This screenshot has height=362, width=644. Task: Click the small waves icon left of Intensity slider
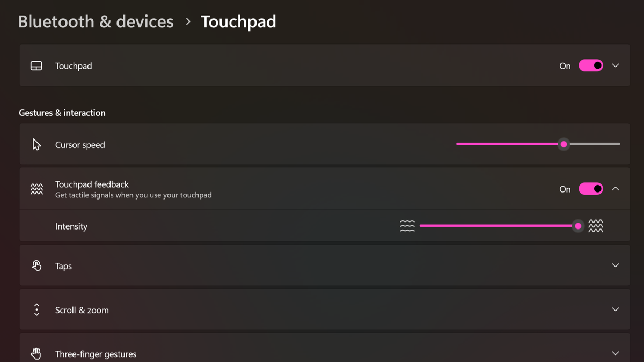pyautogui.click(x=408, y=226)
